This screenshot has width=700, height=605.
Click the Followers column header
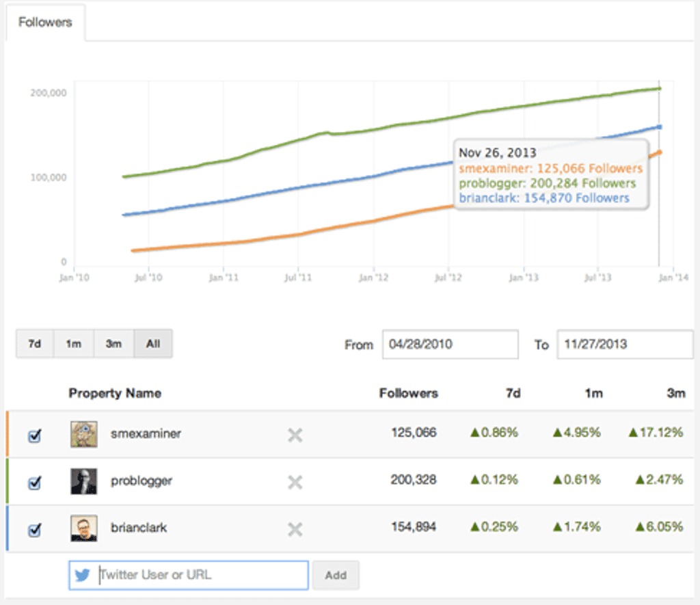tap(409, 393)
